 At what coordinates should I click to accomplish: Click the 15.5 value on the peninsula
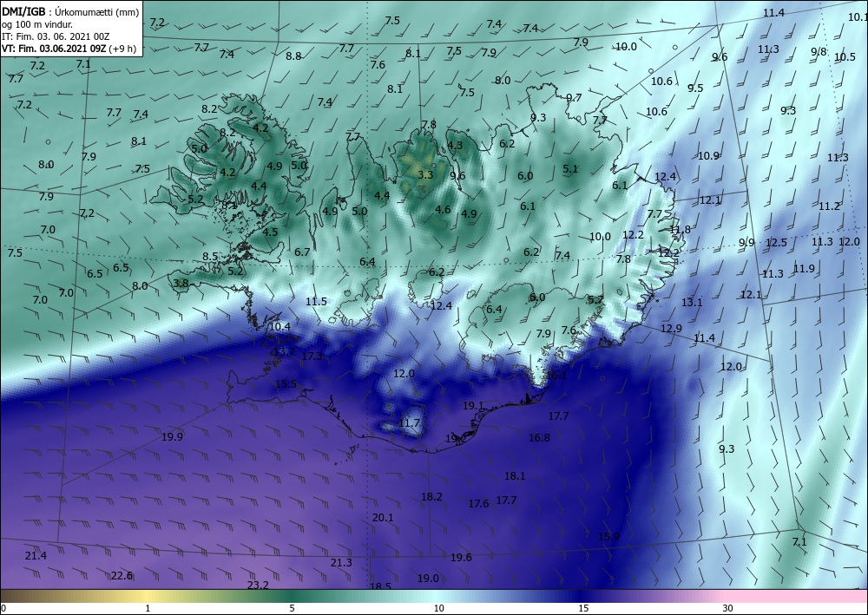click(x=286, y=383)
